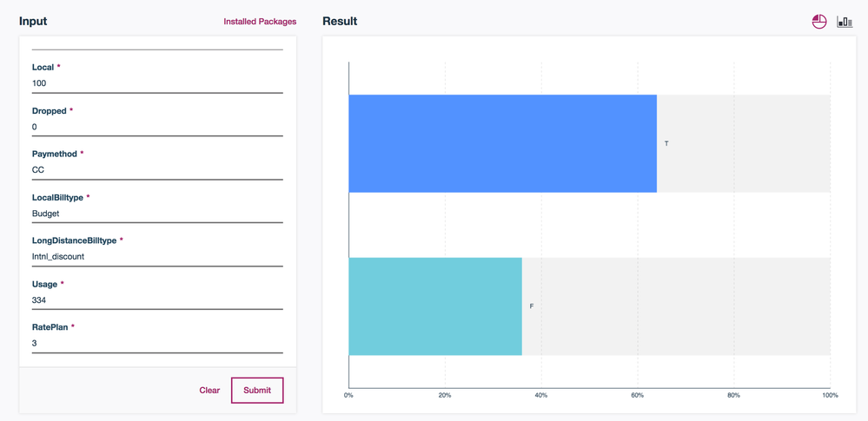Click the RatePlan field showing 3

(157, 344)
